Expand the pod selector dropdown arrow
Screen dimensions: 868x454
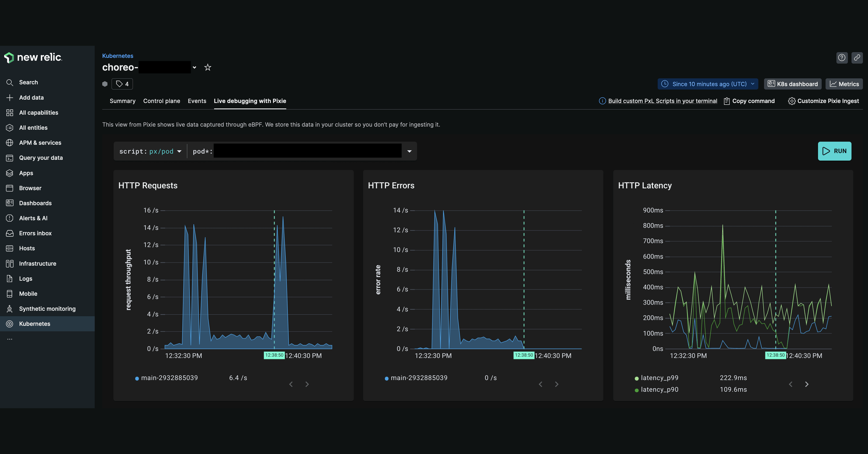pos(409,151)
